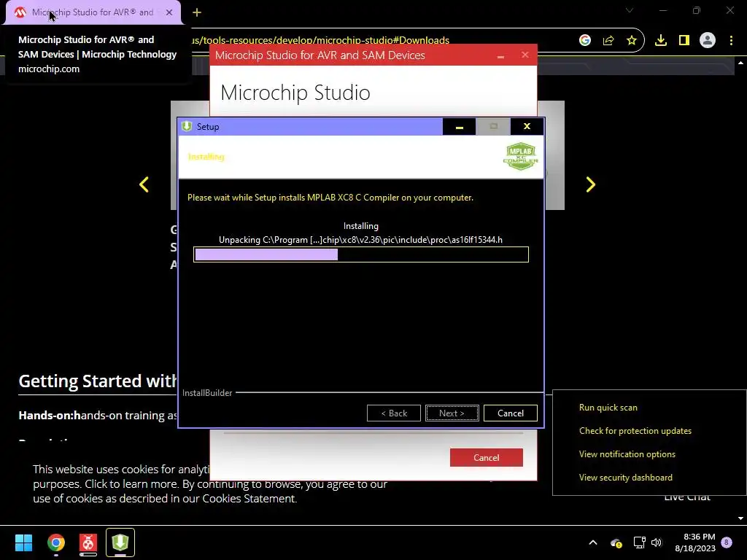Click the page scrollbar down arrow
This screenshot has height=560, width=747.
(x=740, y=518)
